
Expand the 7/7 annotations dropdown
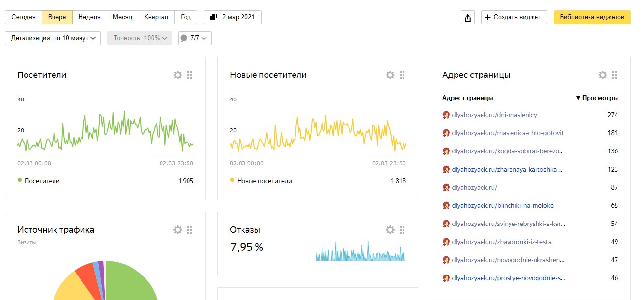[195, 38]
